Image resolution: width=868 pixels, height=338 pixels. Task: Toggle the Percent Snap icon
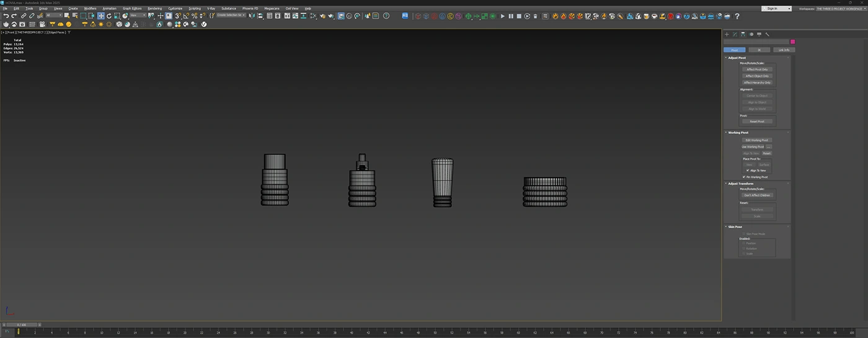194,16
